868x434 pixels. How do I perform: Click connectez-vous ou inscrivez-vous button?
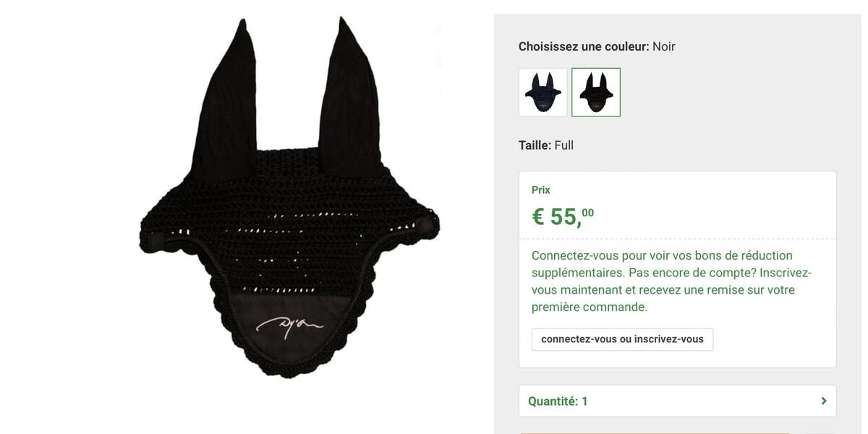(x=622, y=339)
